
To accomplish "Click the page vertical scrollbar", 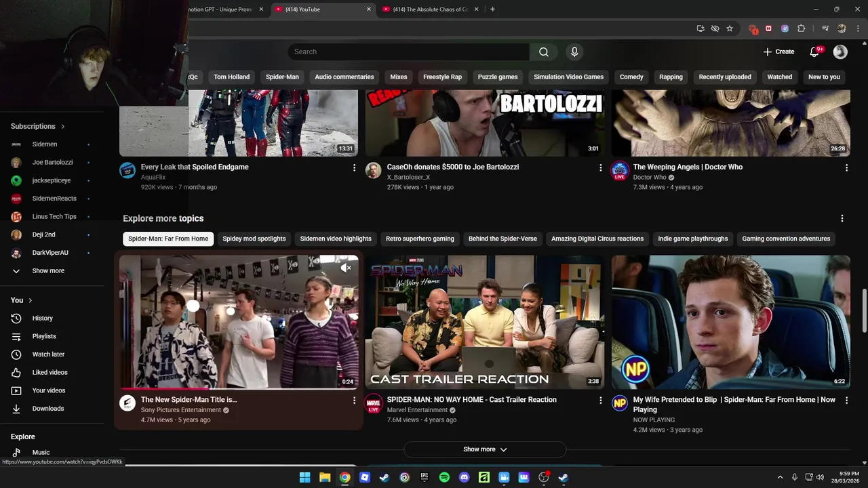I will pyautogui.click(x=864, y=312).
